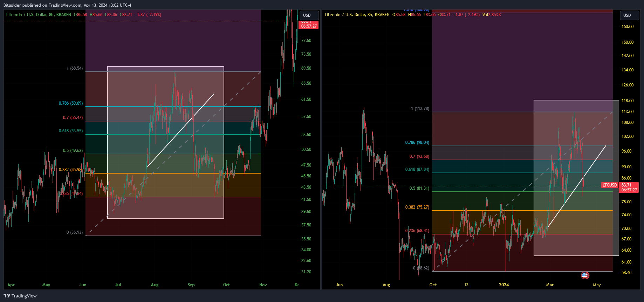The height and width of the screenshot is (302, 644).
Task: Click Mar on right chart time axis
Action: [550, 285]
